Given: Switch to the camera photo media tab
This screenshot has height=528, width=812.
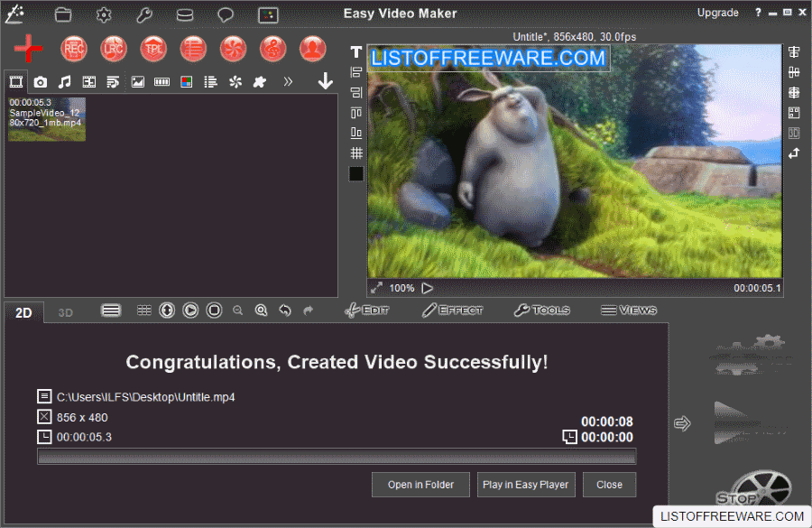Looking at the screenshot, I should (x=41, y=81).
